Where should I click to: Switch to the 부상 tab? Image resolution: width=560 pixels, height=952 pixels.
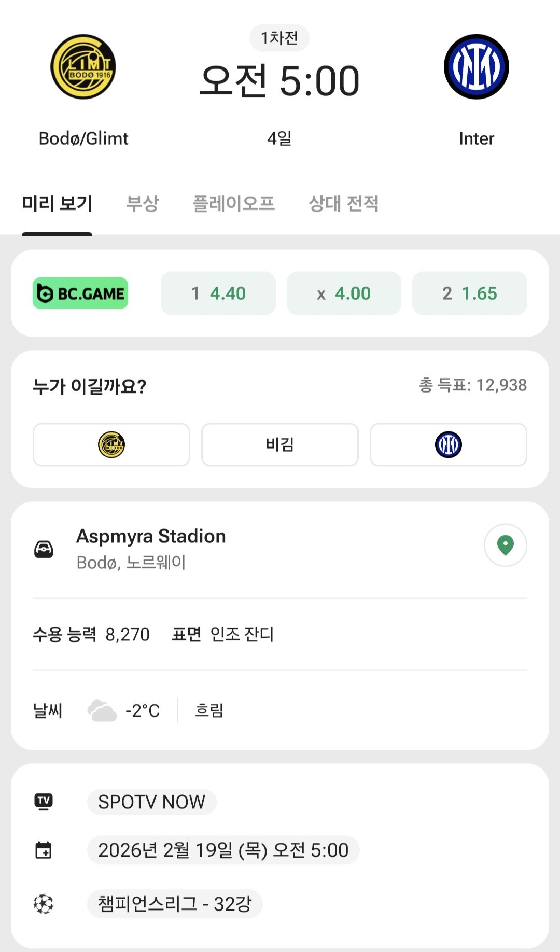(142, 204)
